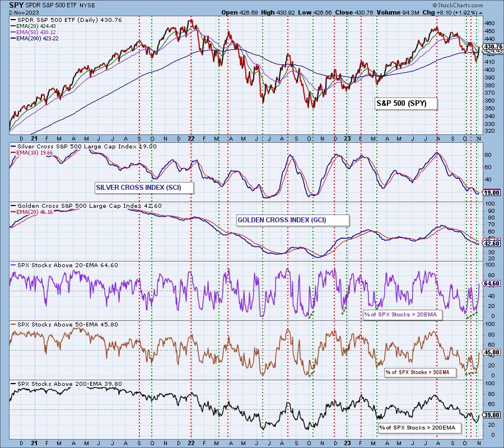
Task: Click the 21 year marker on bottom time axis
Action: coord(34,443)
